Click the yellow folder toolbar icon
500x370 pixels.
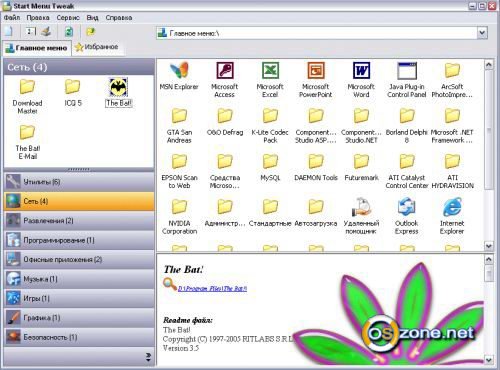click(x=90, y=32)
